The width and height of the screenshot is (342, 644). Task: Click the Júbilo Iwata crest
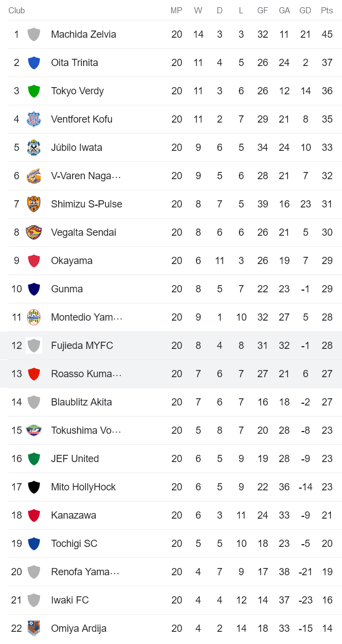pos(34,147)
